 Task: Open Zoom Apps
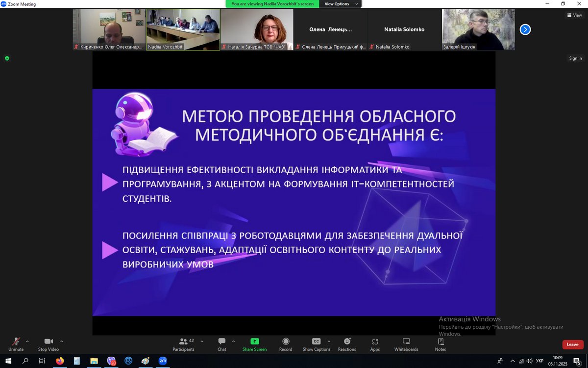(x=375, y=344)
